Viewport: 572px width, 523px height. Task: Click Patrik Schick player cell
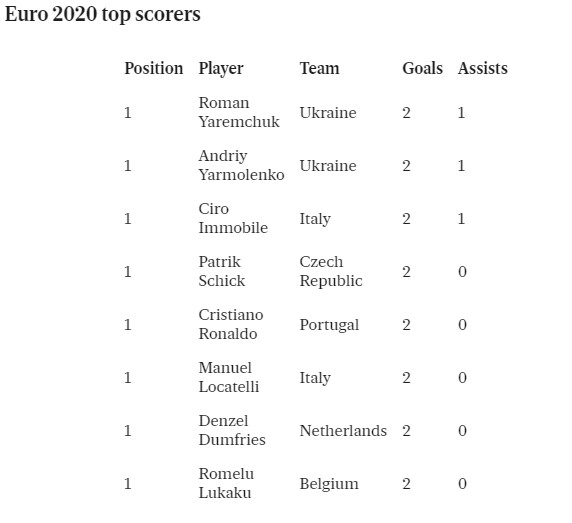click(x=222, y=271)
